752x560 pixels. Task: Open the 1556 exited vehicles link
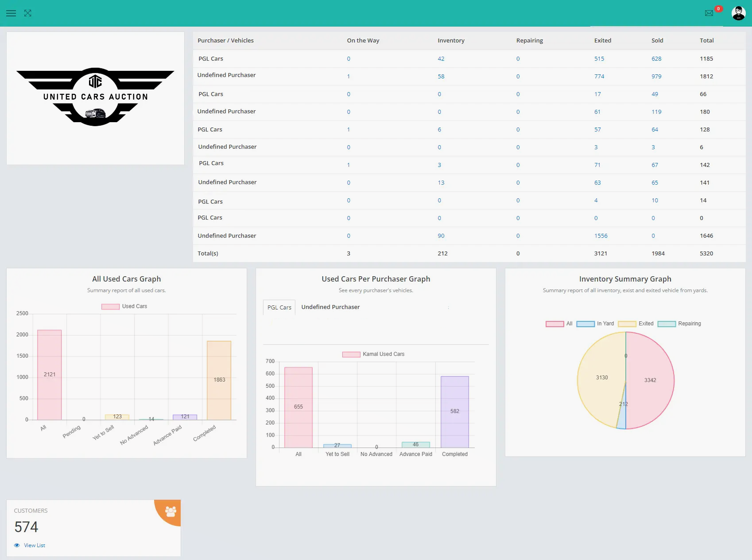pyautogui.click(x=601, y=236)
